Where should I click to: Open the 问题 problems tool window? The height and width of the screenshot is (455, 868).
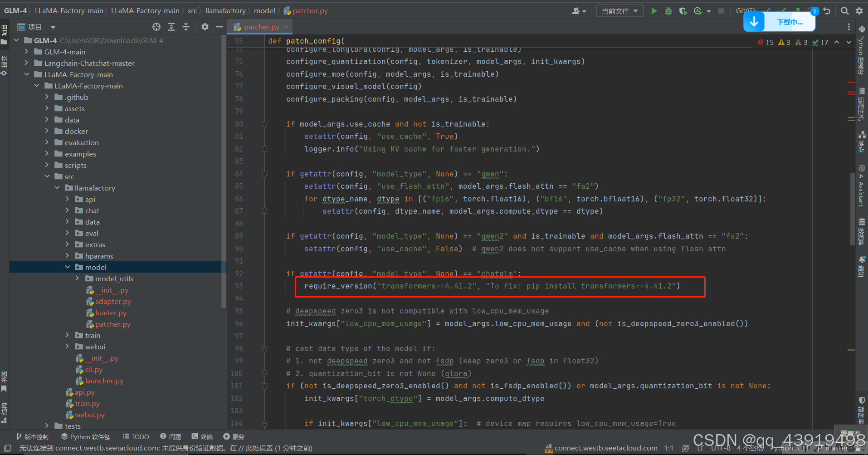coord(171,436)
